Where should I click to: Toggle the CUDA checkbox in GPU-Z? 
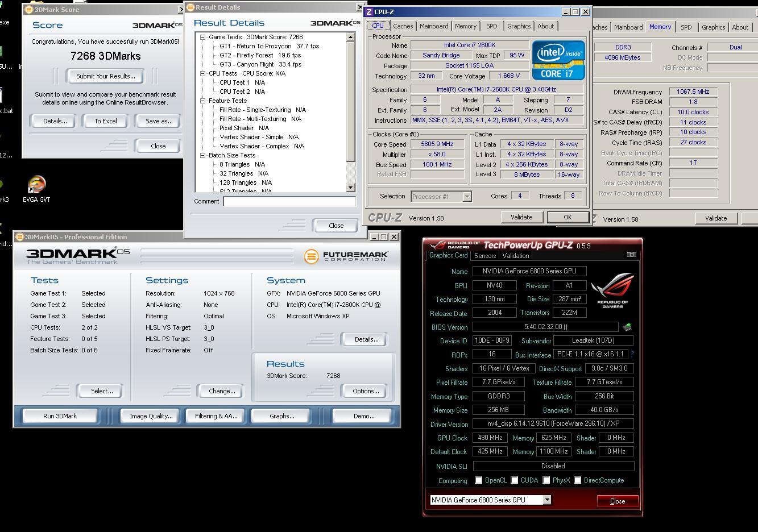pos(515,480)
